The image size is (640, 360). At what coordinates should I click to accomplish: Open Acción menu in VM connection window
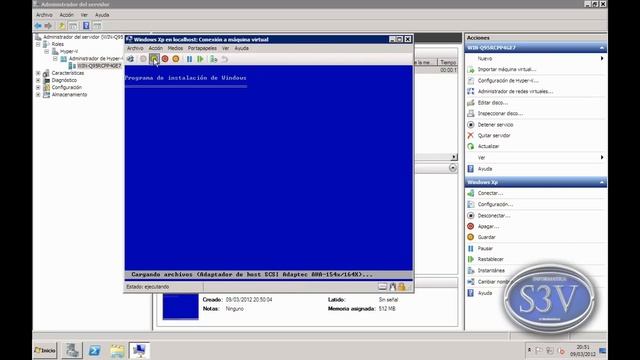tap(156, 48)
